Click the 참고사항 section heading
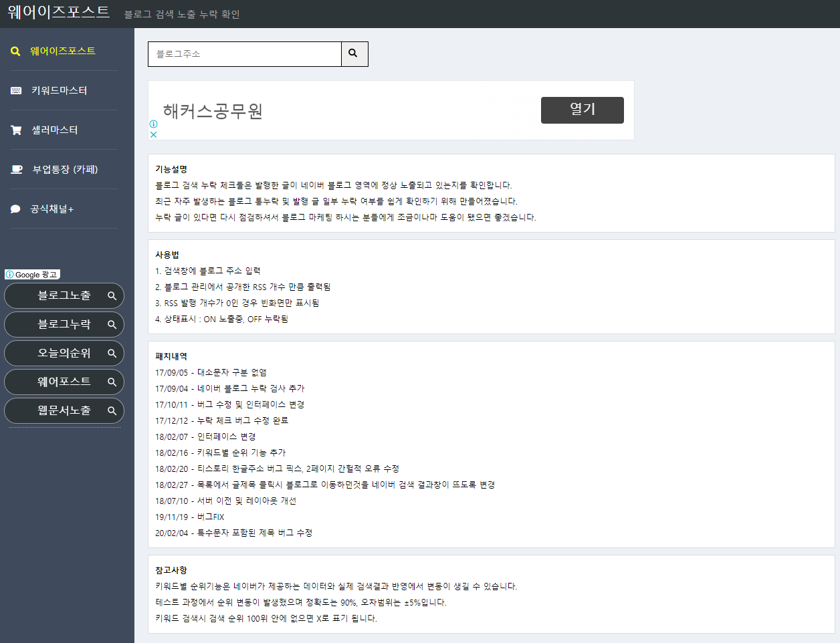Image resolution: width=840 pixels, height=643 pixels. point(171,570)
